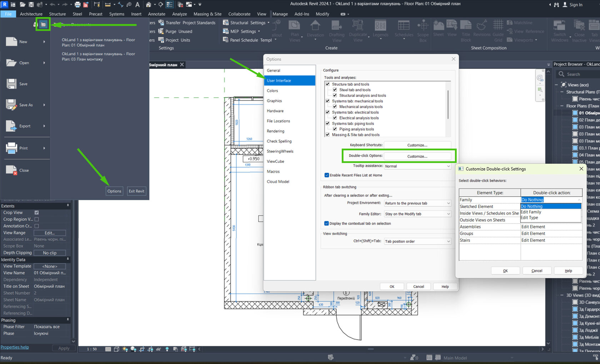Open the Properties help link
The image size is (600, 364).
[x=15, y=347]
